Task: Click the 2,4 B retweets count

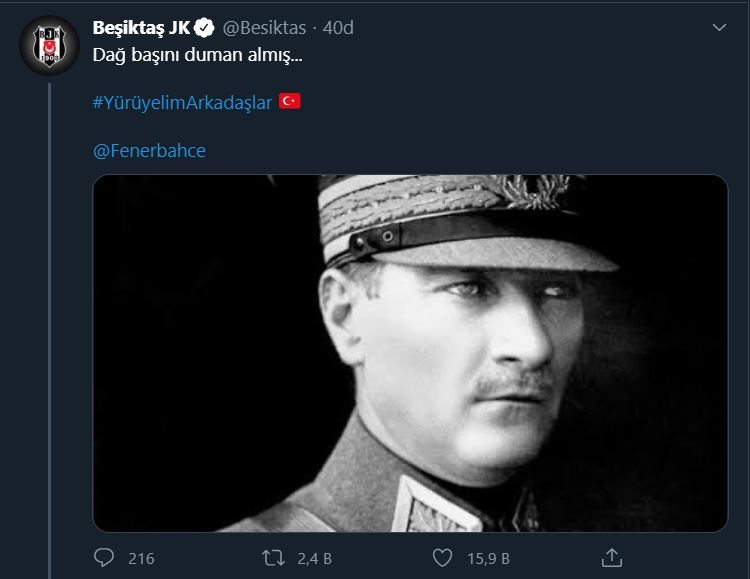Action: pos(314,558)
